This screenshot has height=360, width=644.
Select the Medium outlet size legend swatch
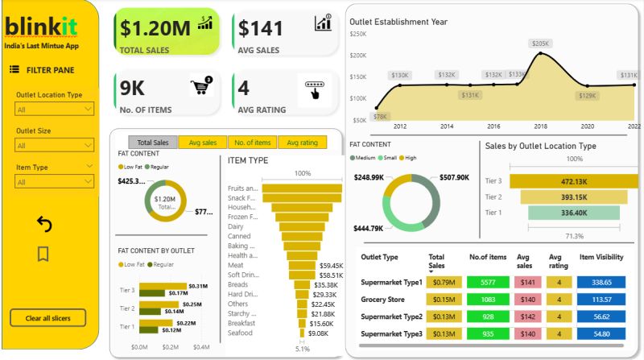[x=353, y=158]
